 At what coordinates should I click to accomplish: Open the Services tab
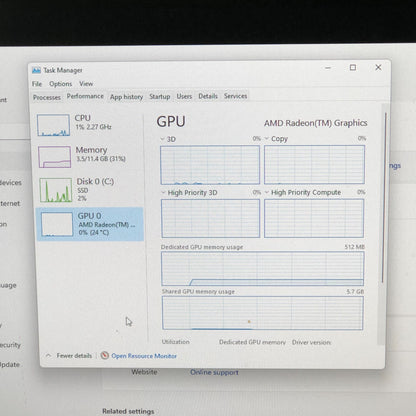coord(235,96)
